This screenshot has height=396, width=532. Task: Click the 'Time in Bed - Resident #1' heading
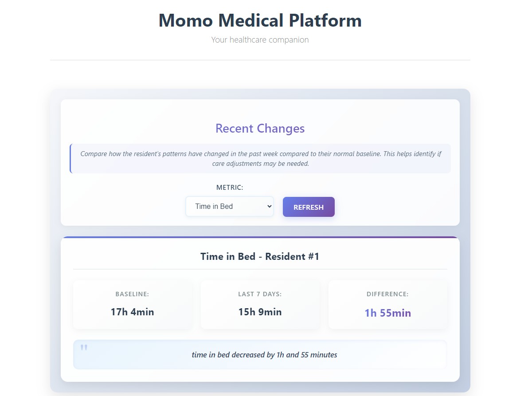[x=260, y=256]
